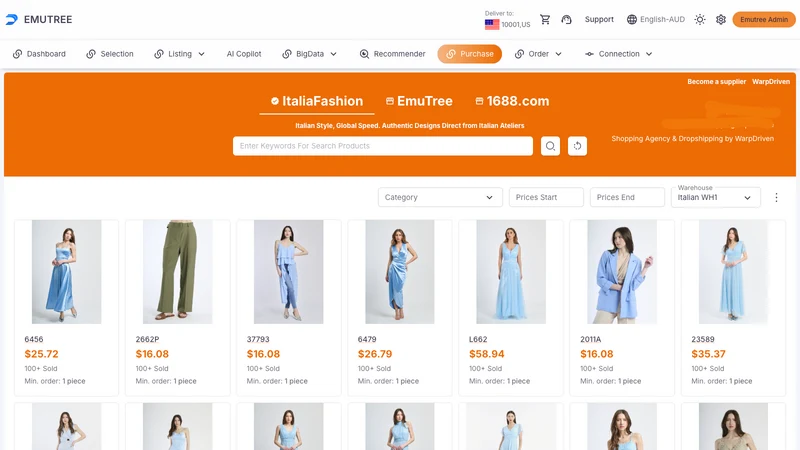Click the $25.72 price
Screen dimensions: 800x450
tap(41, 354)
